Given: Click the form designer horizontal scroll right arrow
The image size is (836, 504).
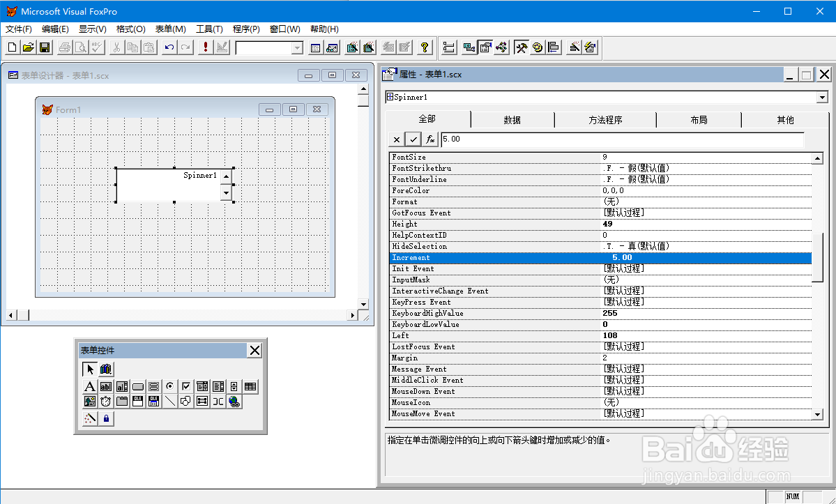Looking at the screenshot, I should tap(352, 315).
